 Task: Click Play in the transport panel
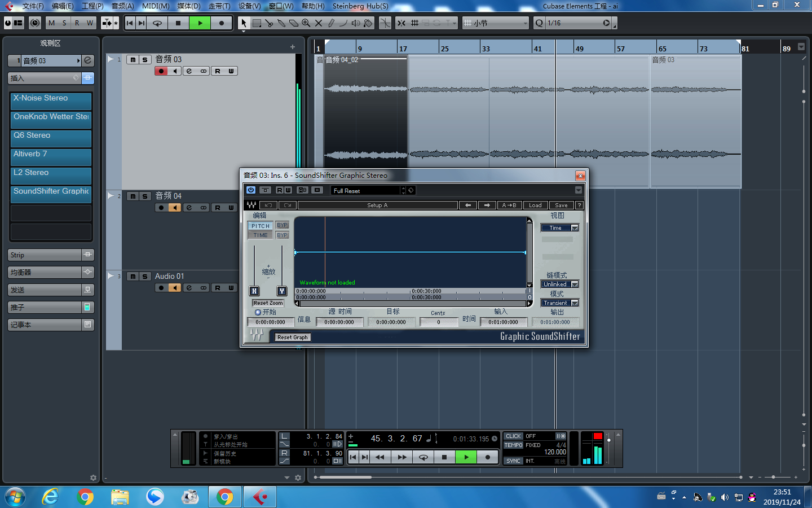coord(466,457)
